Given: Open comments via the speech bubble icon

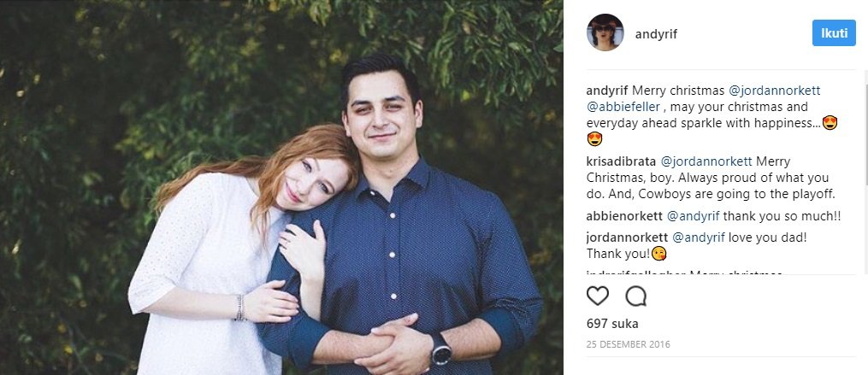Looking at the screenshot, I should [x=636, y=296].
